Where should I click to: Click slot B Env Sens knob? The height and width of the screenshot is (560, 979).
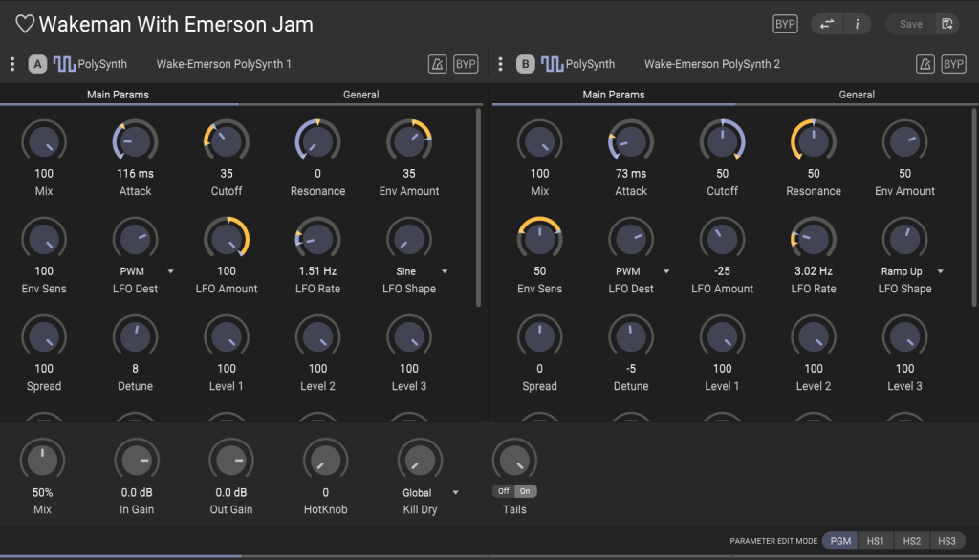click(x=539, y=239)
